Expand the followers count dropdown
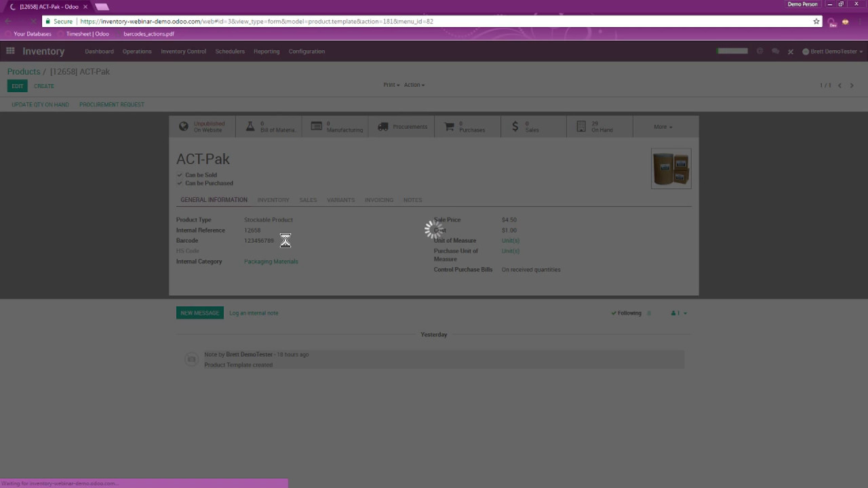 pos(679,313)
